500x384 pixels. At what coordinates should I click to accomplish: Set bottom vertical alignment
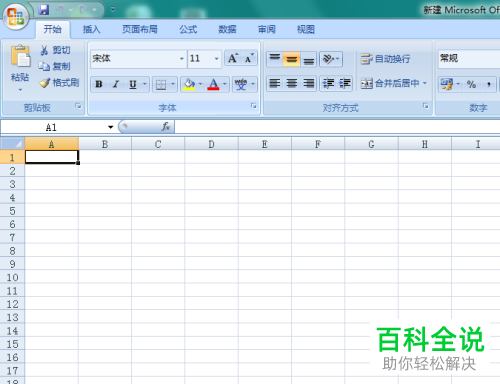coord(309,59)
